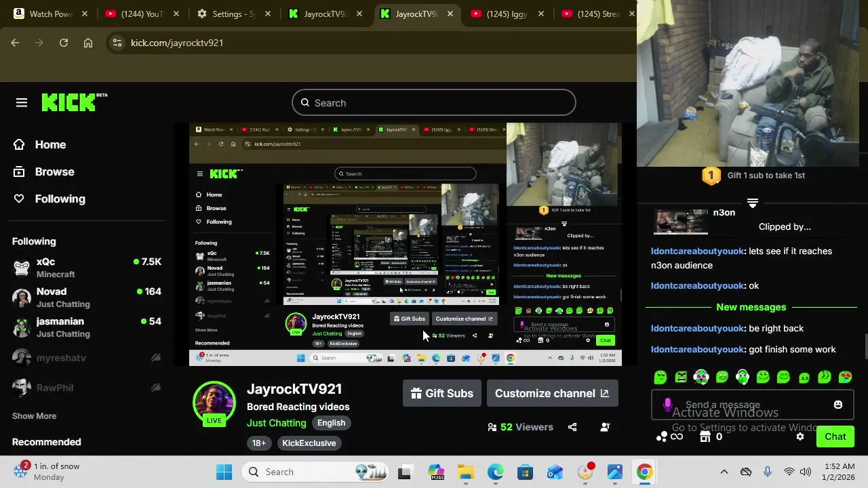Click the chat panel scrollbar
Image resolution: width=868 pixels, height=488 pixels.
point(865,346)
